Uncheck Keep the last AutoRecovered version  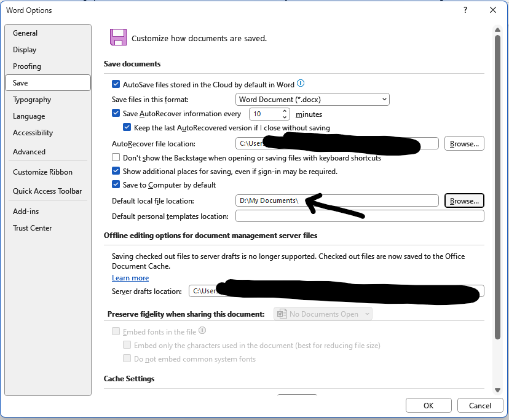tap(127, 127)
